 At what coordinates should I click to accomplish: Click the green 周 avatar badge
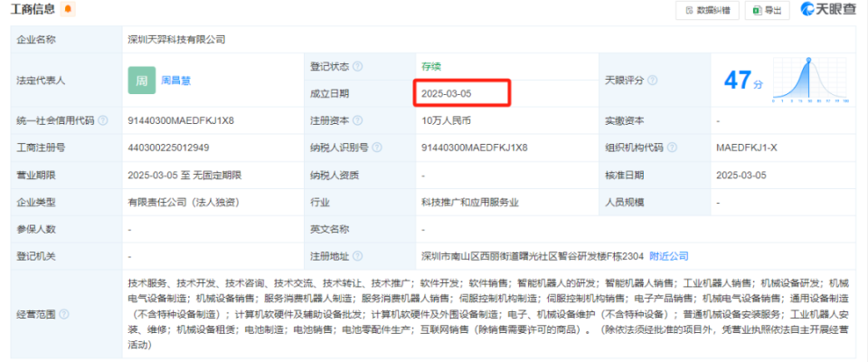pos(142,80)
